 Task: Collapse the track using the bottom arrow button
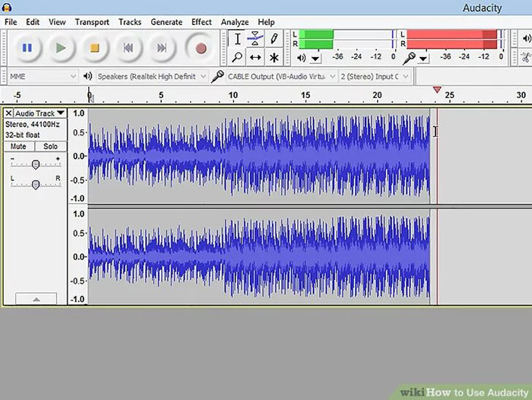(x=35, y=300)
